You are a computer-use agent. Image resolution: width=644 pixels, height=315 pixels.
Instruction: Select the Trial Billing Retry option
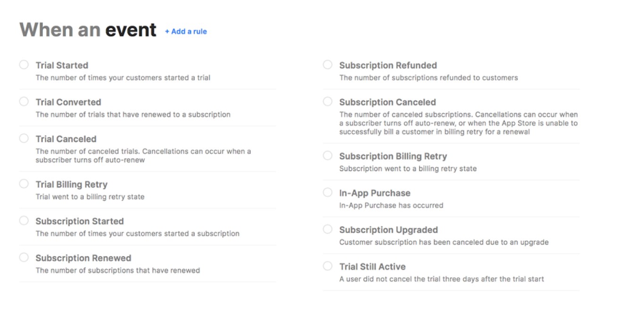[x=24, y=183]
